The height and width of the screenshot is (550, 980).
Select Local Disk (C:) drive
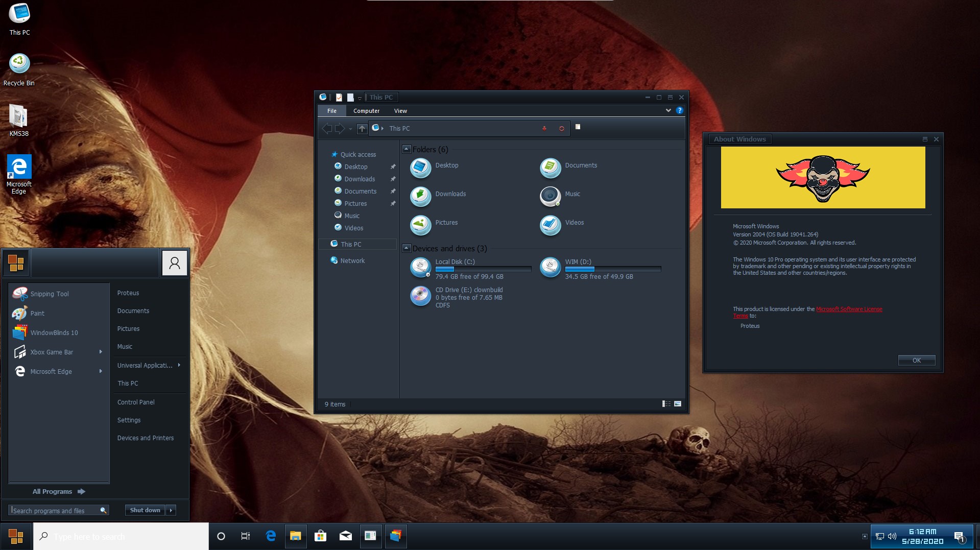point(470,268)
